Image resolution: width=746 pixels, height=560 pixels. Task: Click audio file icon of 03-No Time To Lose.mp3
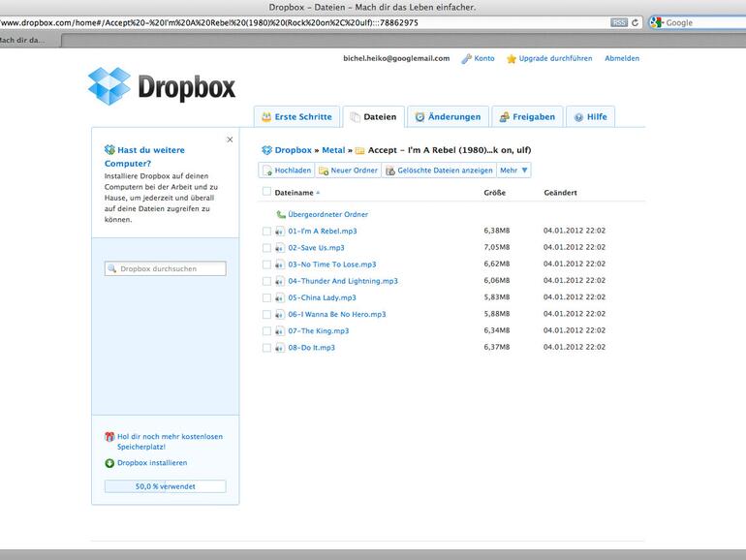coord(280,264)
